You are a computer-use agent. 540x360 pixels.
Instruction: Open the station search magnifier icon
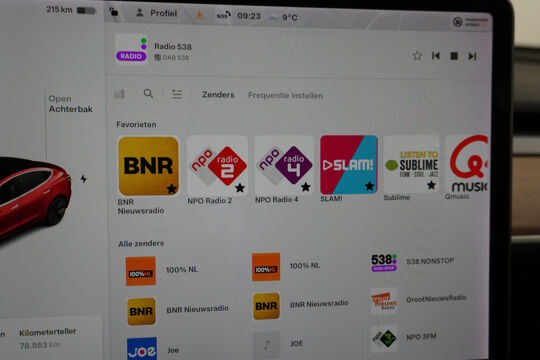coord(148,93)
